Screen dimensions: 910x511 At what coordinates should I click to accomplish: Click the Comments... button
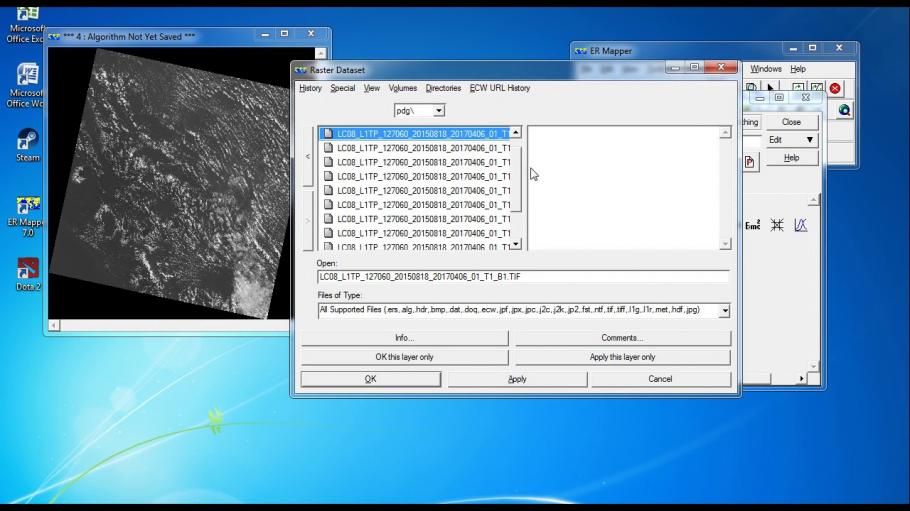click(622, 338)
